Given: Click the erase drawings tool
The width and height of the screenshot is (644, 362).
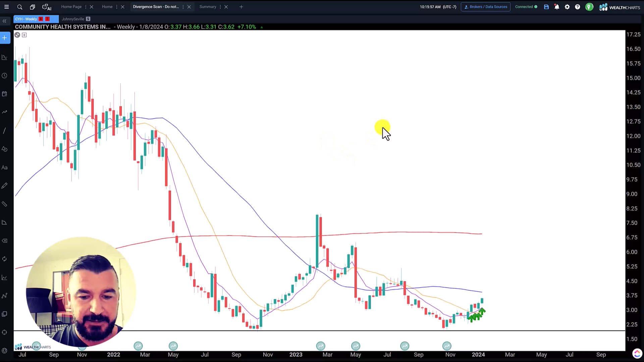Looking at the screenshot, I should 5,241.
